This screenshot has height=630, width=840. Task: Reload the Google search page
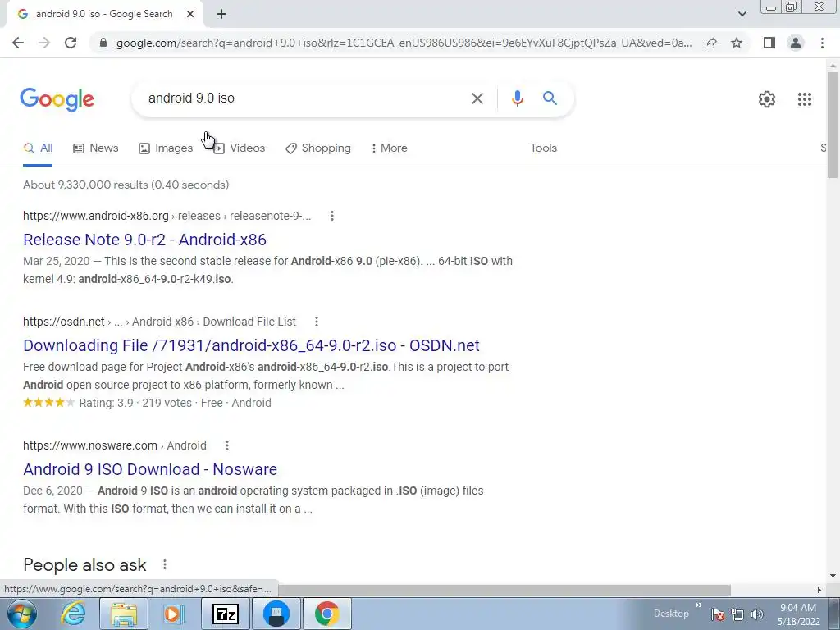(71, 43)
